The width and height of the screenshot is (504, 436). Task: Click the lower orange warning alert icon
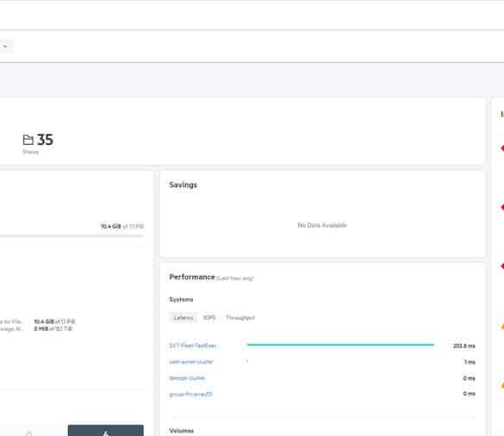click(502, 385)
